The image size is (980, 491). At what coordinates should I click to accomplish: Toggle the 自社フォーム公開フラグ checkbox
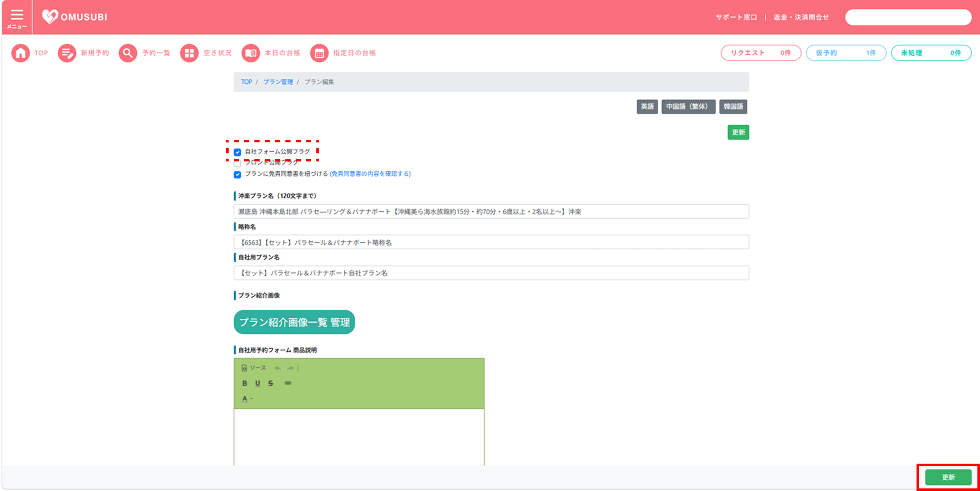(237, 152)
